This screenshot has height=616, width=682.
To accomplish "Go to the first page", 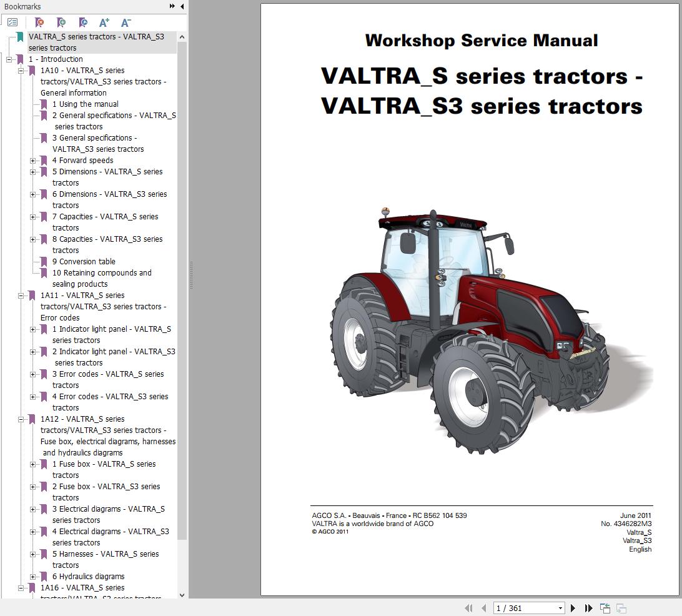I will point(468,608).
